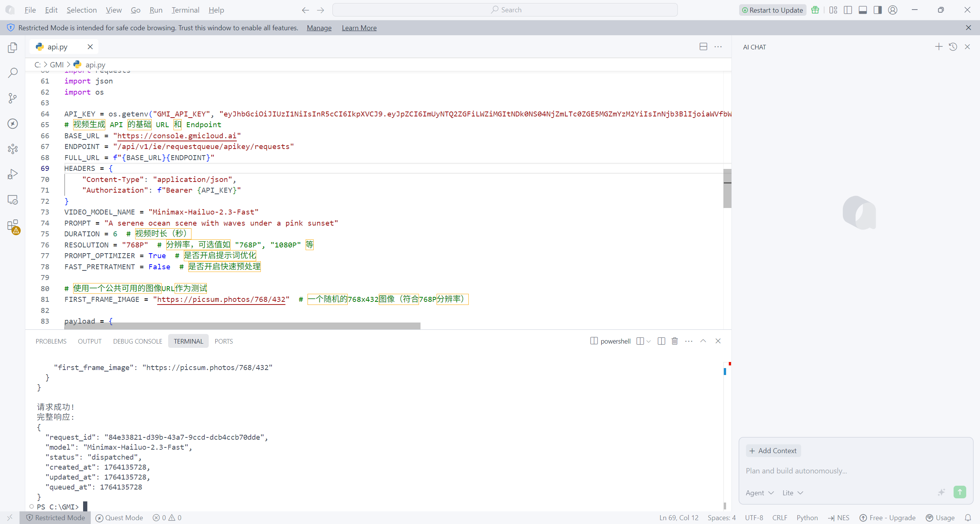The image size is (980, 524).
Task: Open the launch profile dropdown beside powershell
Action: click(x=648, y=341)
